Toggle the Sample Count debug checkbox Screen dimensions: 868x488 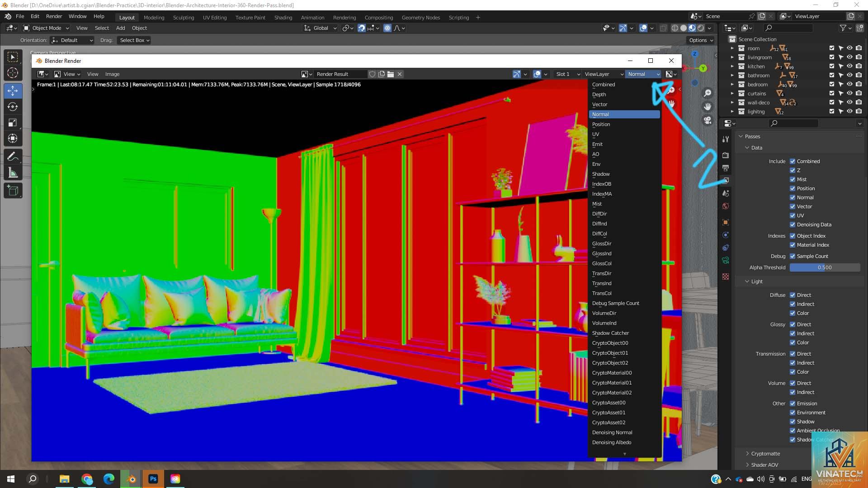coord(793,256)
